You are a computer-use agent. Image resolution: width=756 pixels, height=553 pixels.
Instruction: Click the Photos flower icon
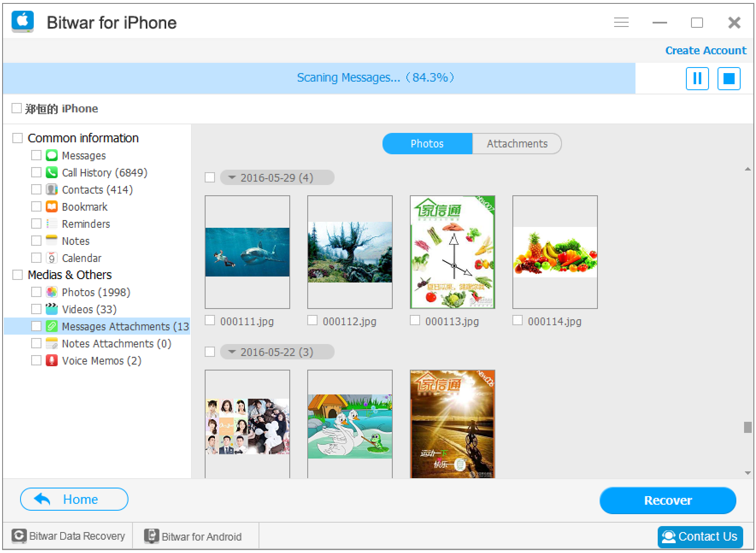tap(52, 292)
